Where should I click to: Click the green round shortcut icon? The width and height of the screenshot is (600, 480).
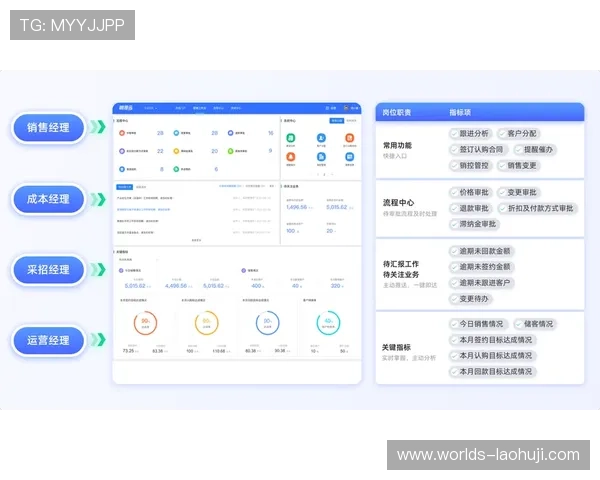[291, 138]
